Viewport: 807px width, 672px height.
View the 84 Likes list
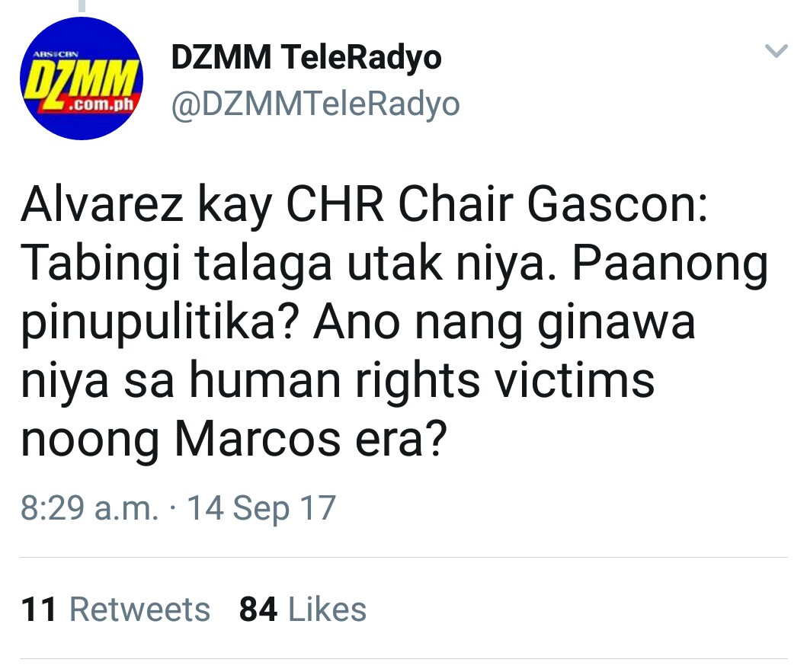tap(303, 610)
